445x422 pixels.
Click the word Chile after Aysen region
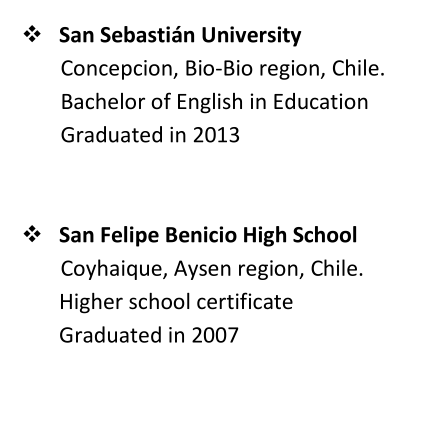click(x=334, y=268)
